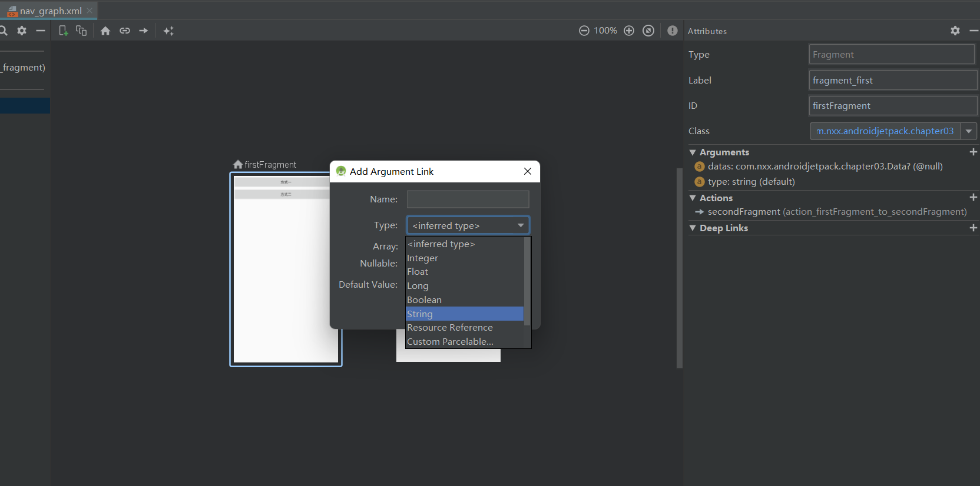This screenshot has width=980, height=486.
Task: Click the Add Action arrow icon
Action: (x=144, y=31)
